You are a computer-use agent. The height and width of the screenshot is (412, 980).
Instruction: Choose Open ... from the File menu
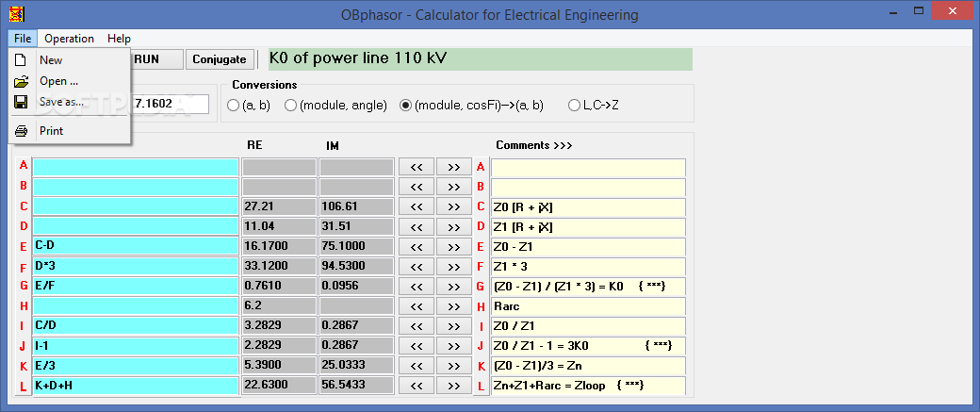click(x=70, y=81)
